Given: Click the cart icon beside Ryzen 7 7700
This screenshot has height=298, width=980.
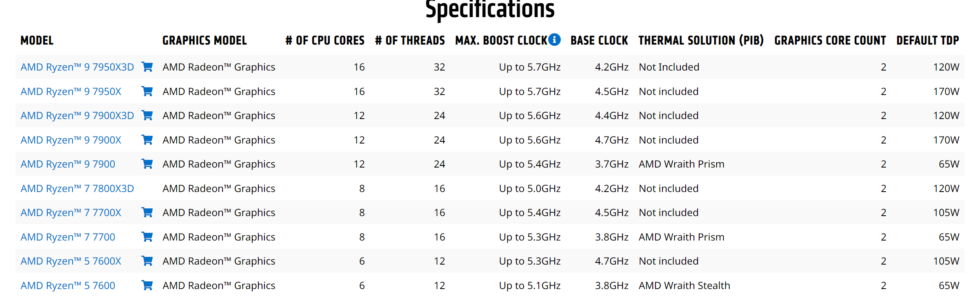Looking at the screenshot, I should 147,237.
